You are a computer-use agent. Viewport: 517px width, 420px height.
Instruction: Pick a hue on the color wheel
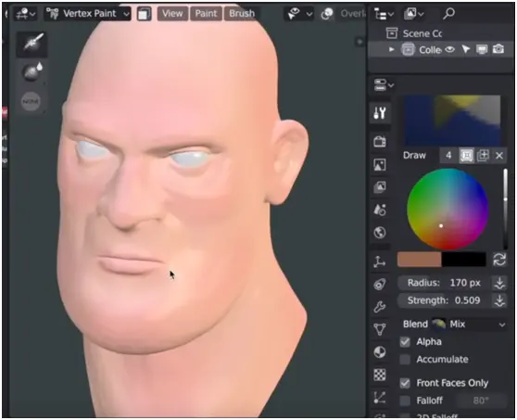pyautogui.click(x=448, y=210)
